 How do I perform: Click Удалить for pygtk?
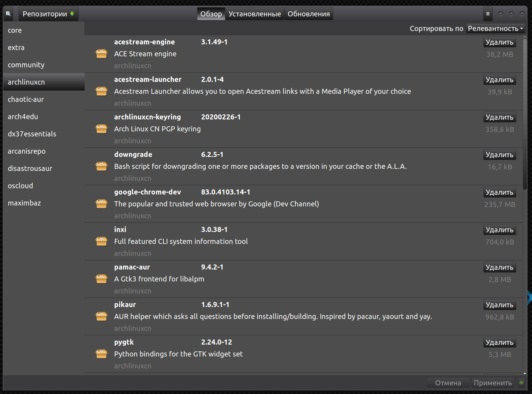coord(500,342)
